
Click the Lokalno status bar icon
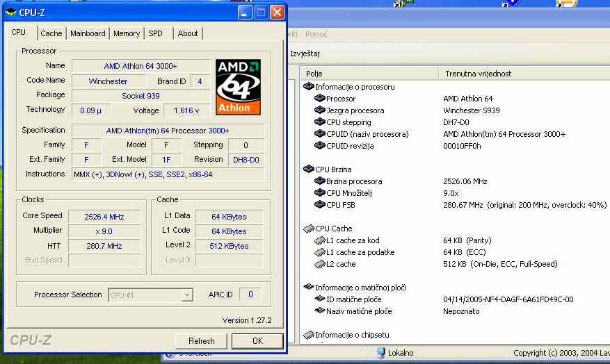[381, 353]
